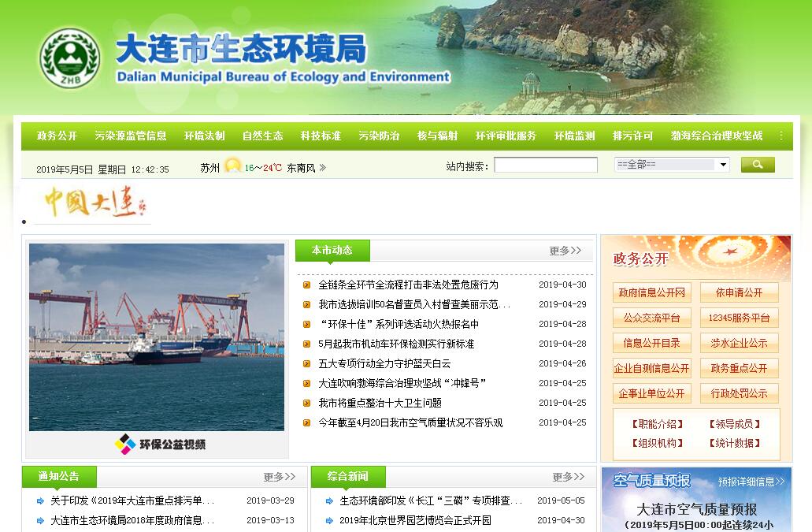Open article 我市将重点整治十大卫生问题
Screen dimensions: 812x532
coord(380,403)
